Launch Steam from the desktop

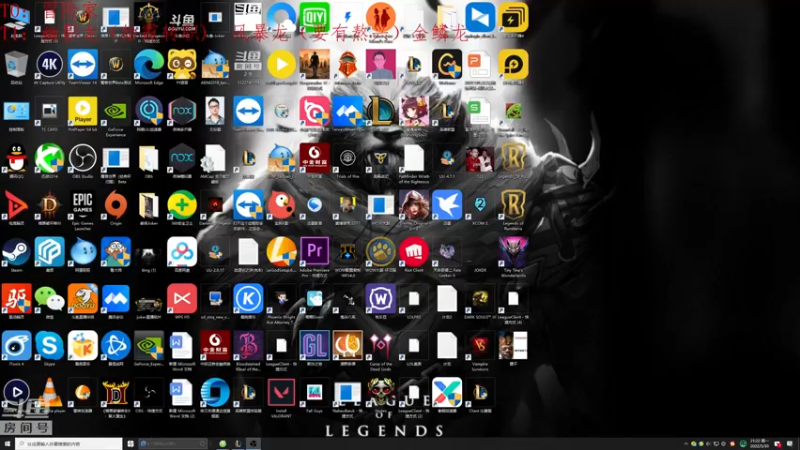coord(16,252)
